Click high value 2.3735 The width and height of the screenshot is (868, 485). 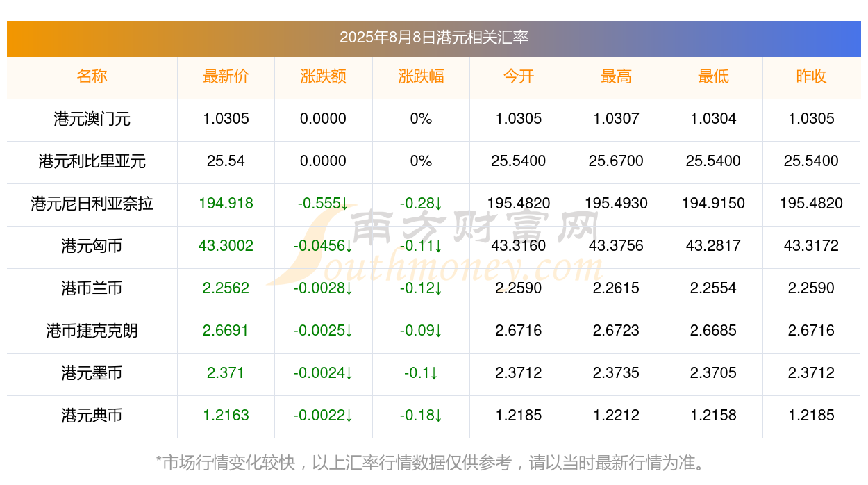616,373
